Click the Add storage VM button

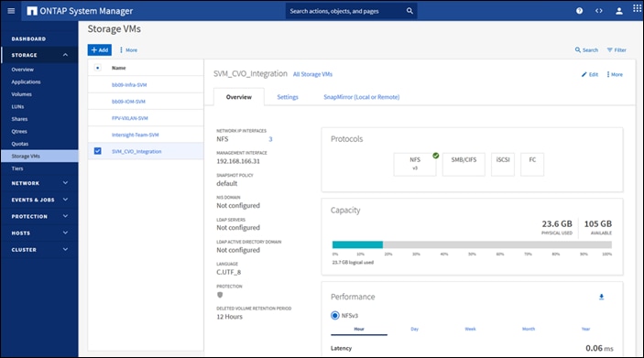click(x=99, y=50)
